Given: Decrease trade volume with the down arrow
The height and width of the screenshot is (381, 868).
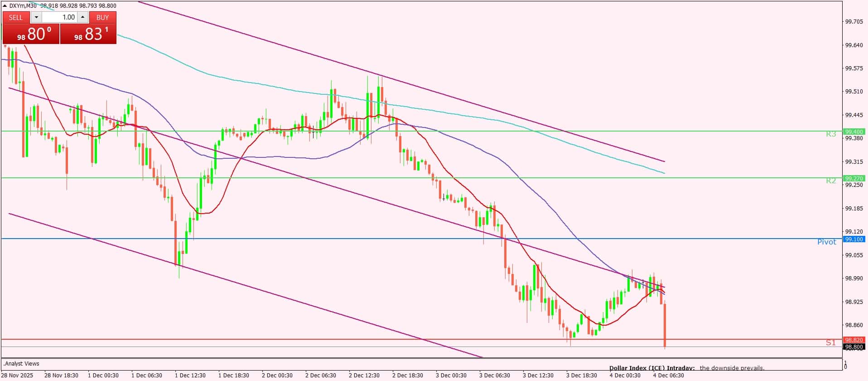Looking at the screenshot, I should pyautogui.click(x=36, y=18).
